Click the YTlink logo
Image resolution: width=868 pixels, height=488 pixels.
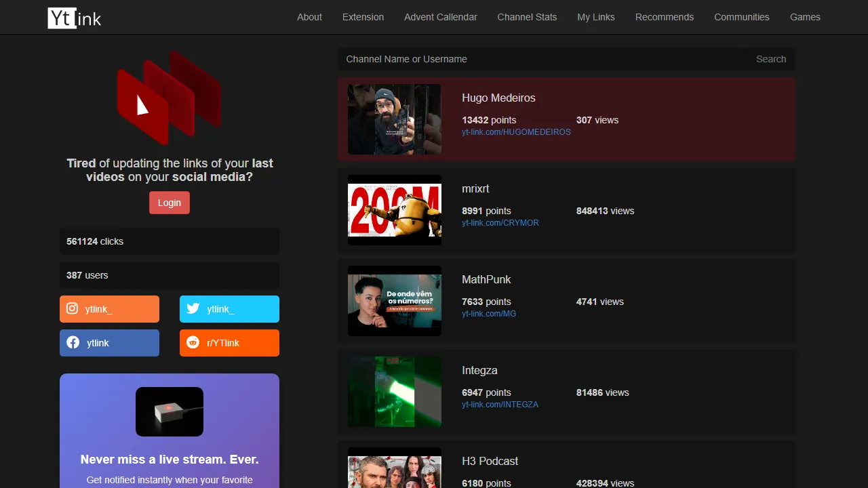pyautogui.click(x=73, y=17)
